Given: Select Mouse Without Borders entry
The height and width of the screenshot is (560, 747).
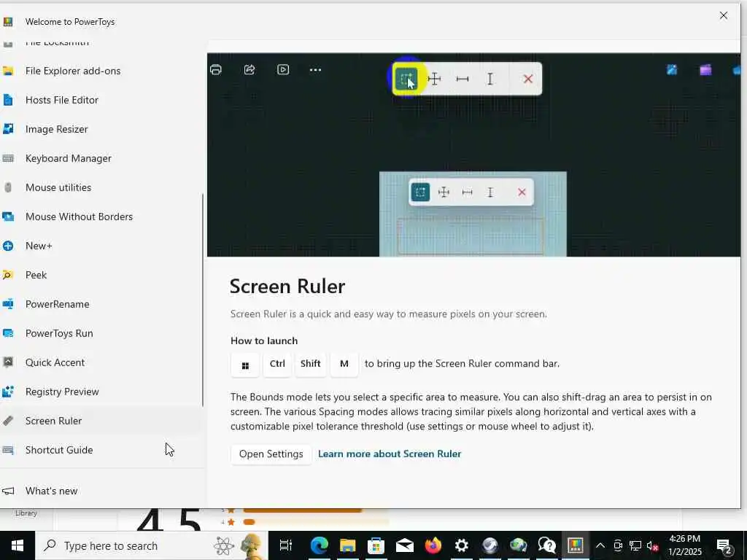Looking at the screenshot, I should click(x=101, y=217).
